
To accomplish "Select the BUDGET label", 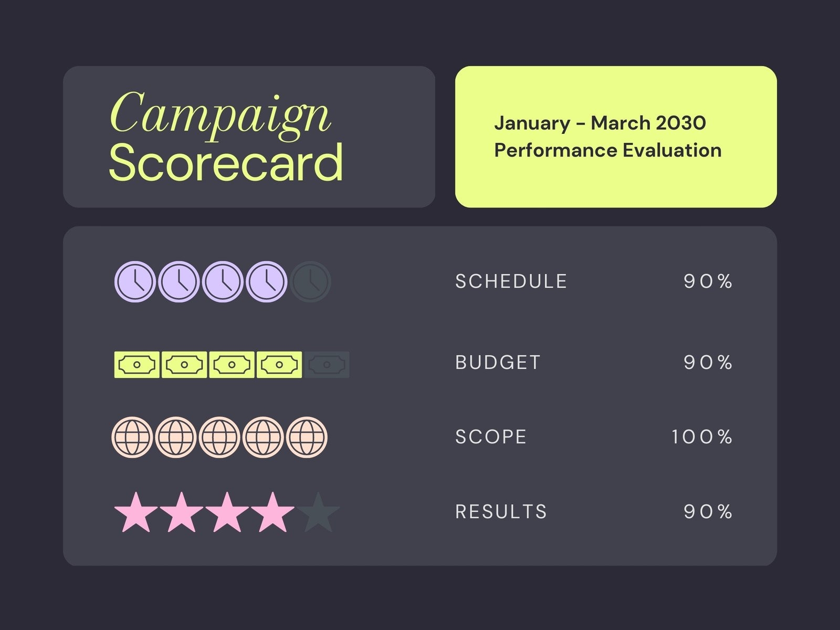I will (498, 363).
